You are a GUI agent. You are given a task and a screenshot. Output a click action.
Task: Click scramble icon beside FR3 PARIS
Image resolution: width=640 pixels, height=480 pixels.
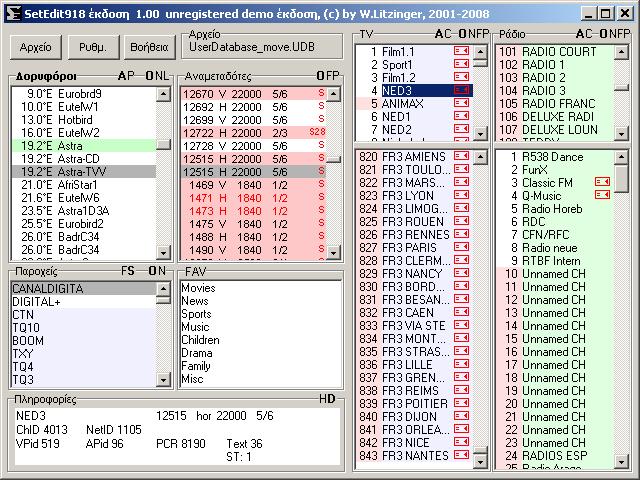pos(461,247)
